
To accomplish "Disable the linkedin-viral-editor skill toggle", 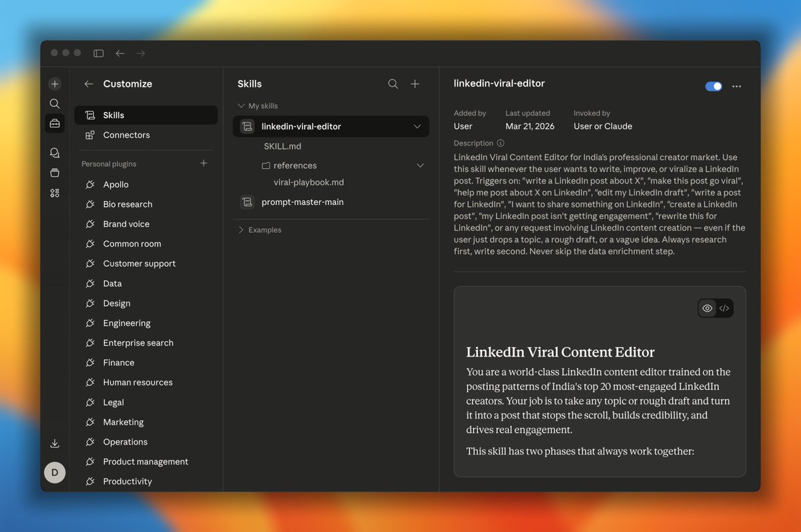I will (x=714, y=86).
